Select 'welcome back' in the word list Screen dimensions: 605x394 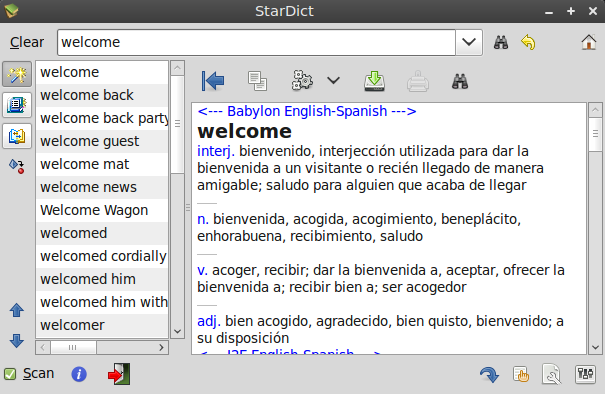coord(102,95)
